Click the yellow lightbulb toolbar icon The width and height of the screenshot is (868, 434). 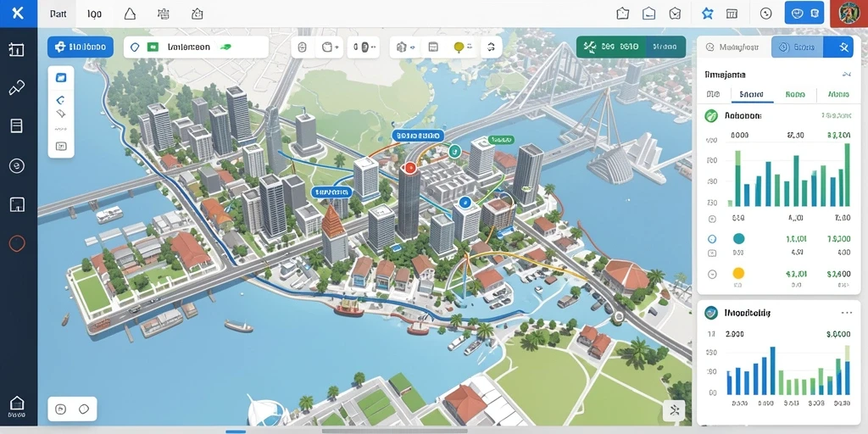point(459,48)
